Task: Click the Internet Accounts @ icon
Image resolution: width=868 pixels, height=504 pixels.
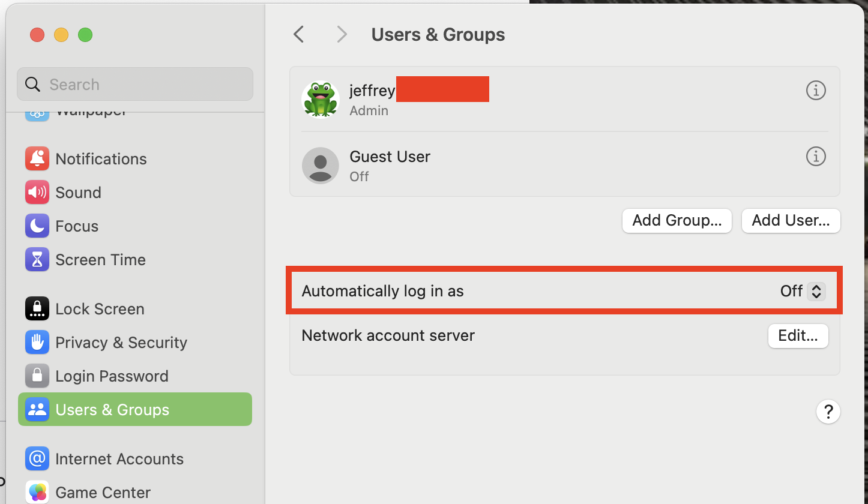Action: click(37, 458)
